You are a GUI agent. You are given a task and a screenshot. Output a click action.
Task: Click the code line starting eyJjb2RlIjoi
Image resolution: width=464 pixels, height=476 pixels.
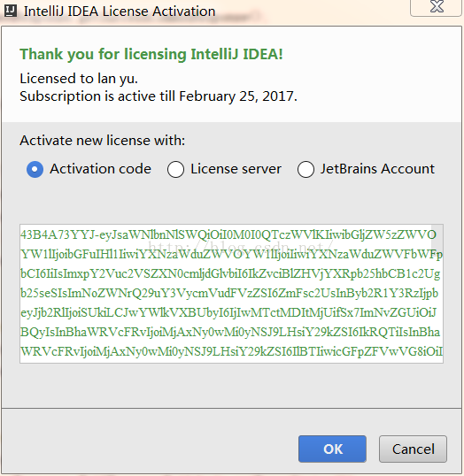pos(228,312)
